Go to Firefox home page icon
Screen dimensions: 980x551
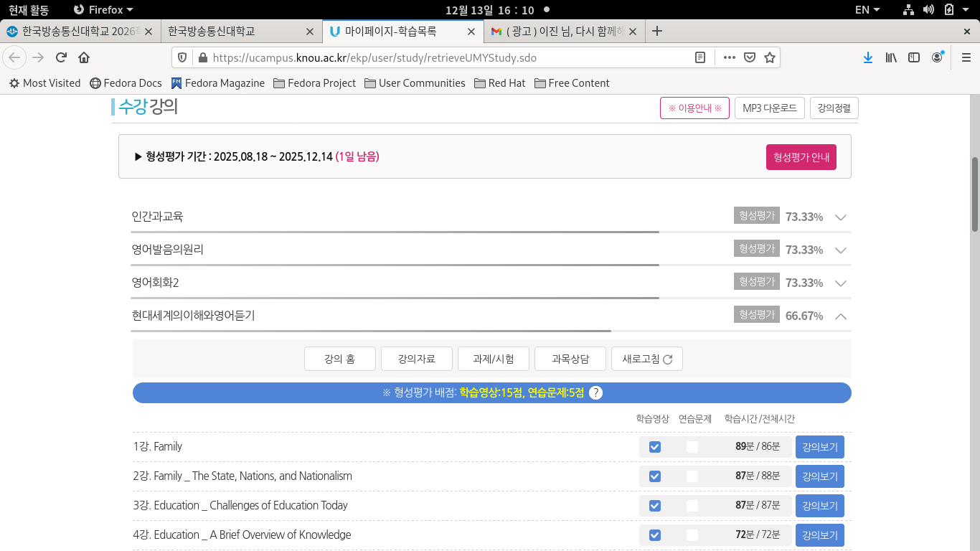tap(84, 57)
